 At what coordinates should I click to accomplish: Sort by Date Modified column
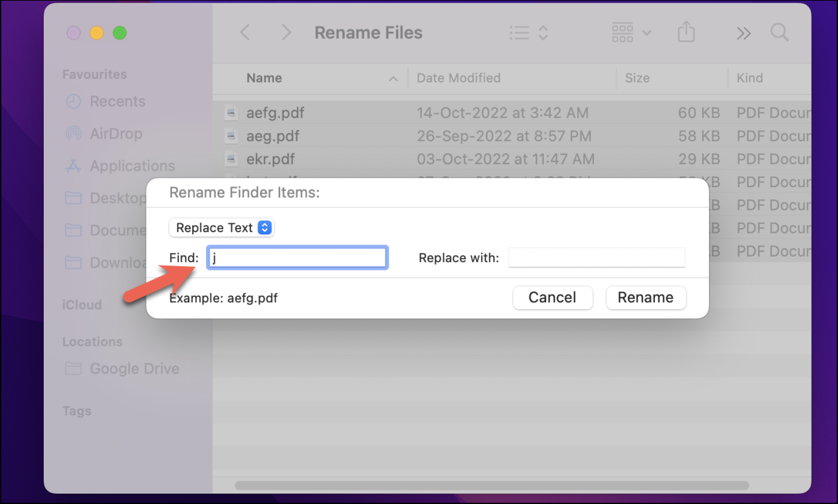click(459, 78)
